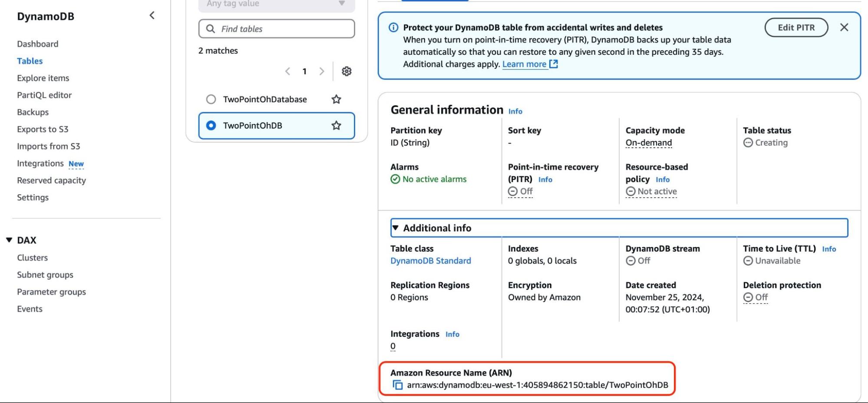Click page number 1 in pagination
868x403 pixels.
[x=304, y=71]
